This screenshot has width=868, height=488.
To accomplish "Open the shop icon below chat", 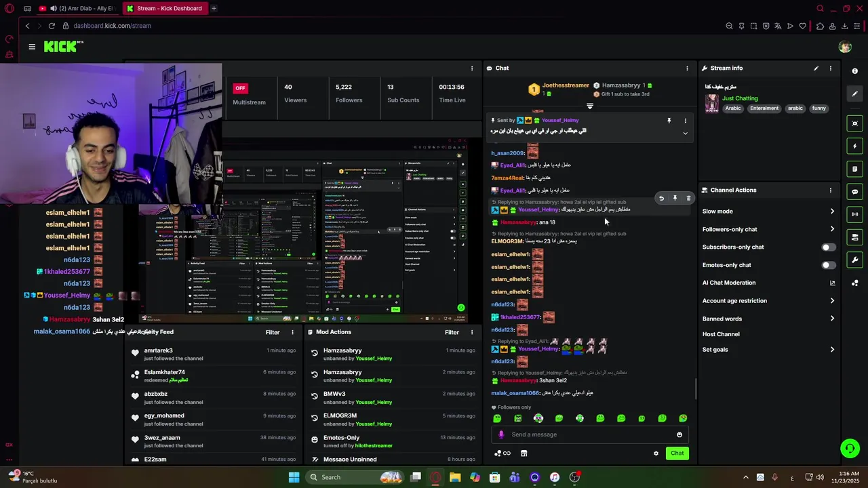I will pos(524,453).
